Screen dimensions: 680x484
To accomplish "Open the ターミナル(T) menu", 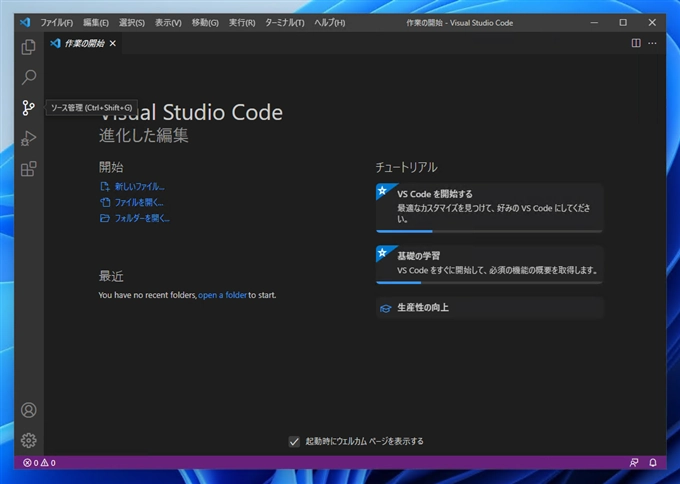I will point(284,23).
